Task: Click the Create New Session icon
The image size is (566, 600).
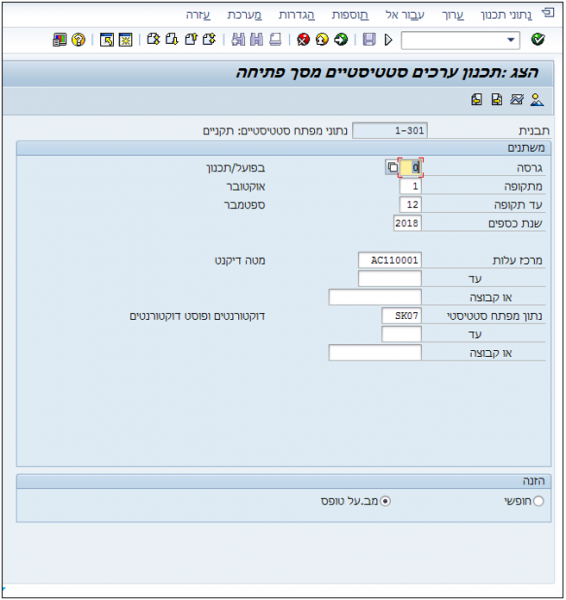Action: [125, 39]
